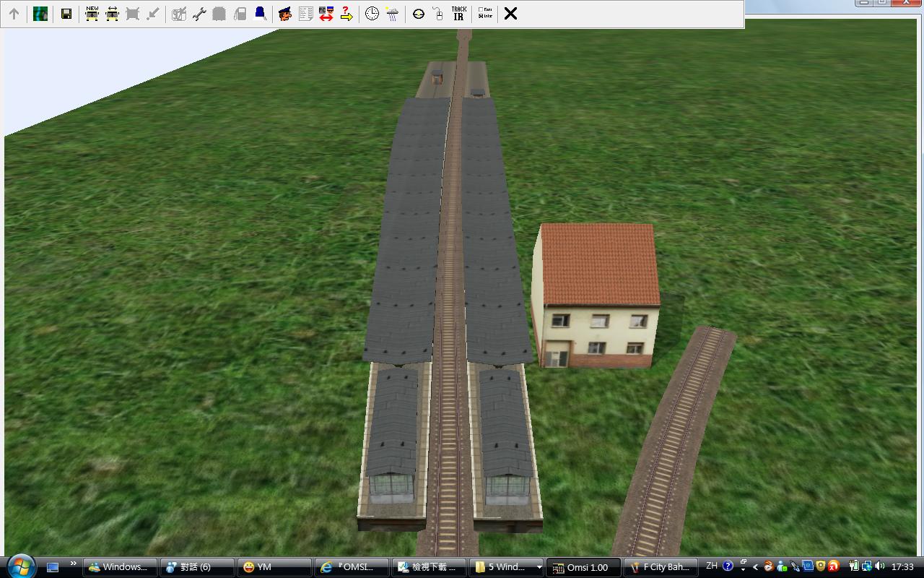Image resolution: width=924 pixels, height=578 pixels.
Task: Open the 對話 (6) taskbar button
Action: click(x=197, y=567)
